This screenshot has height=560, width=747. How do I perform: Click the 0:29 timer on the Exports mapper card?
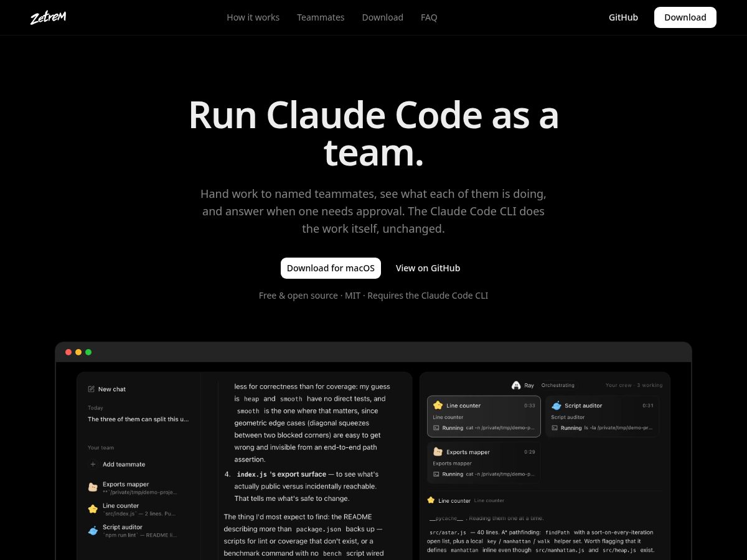pos(529,452)
